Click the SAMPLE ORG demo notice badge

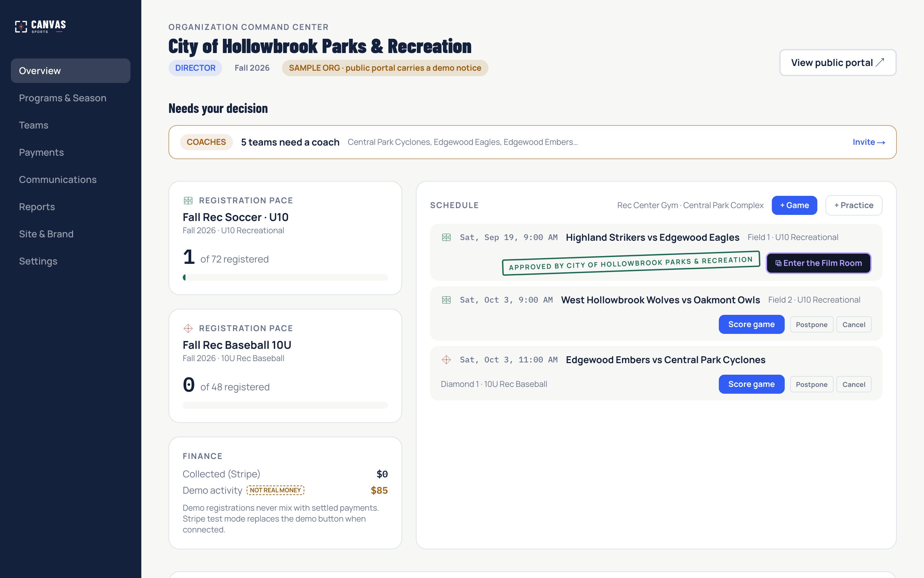[385, 68]
